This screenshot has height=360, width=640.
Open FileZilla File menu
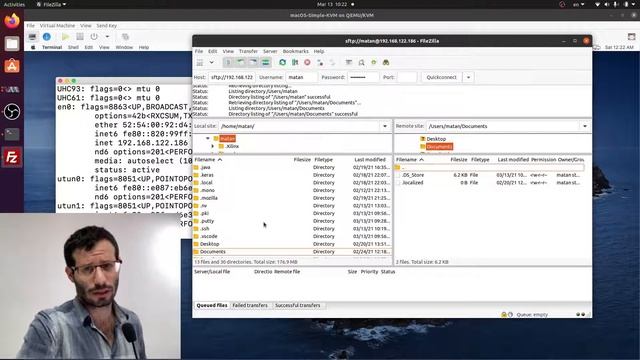[199, 51]
